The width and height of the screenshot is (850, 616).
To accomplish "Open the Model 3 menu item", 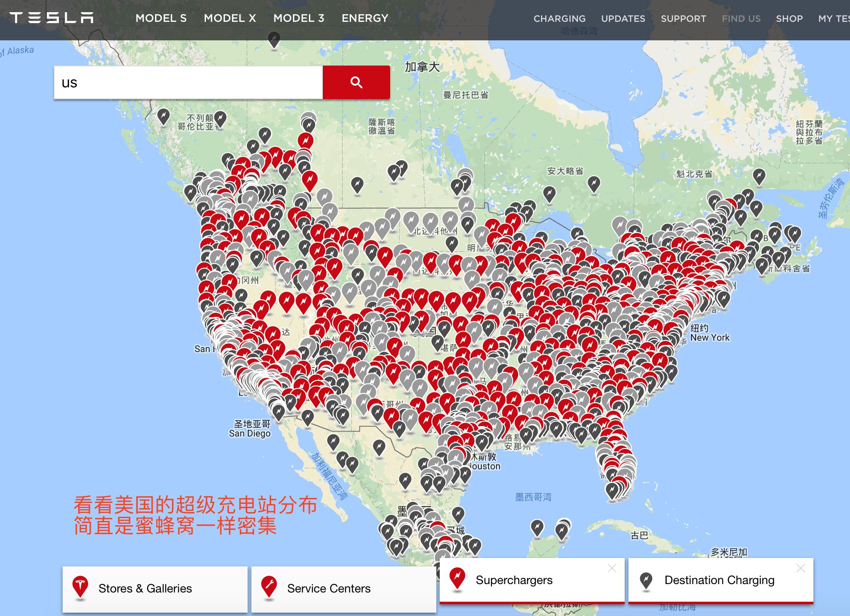I will [298, 18].
